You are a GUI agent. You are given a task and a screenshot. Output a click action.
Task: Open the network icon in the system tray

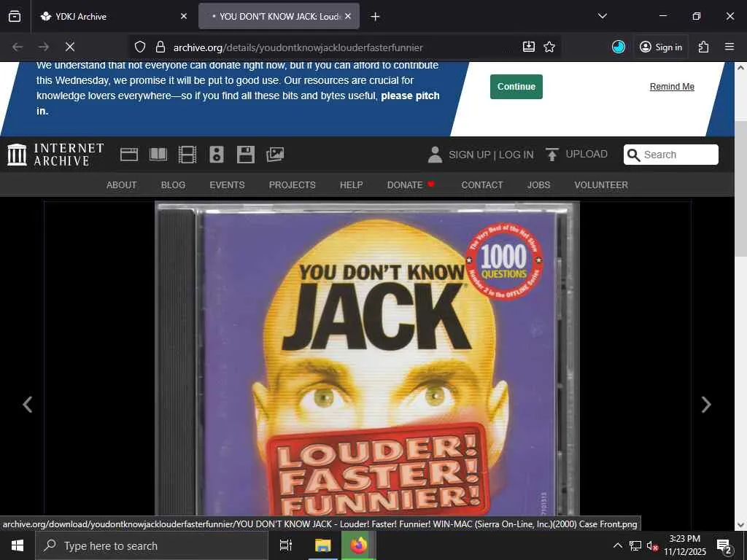click(x=635, y=545)
